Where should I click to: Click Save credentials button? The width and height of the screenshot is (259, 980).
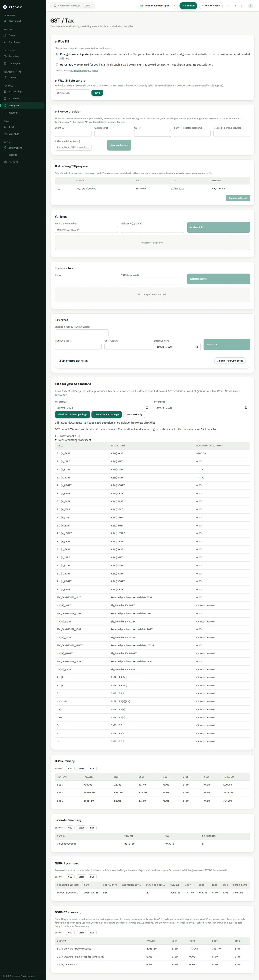coord(119,145)
